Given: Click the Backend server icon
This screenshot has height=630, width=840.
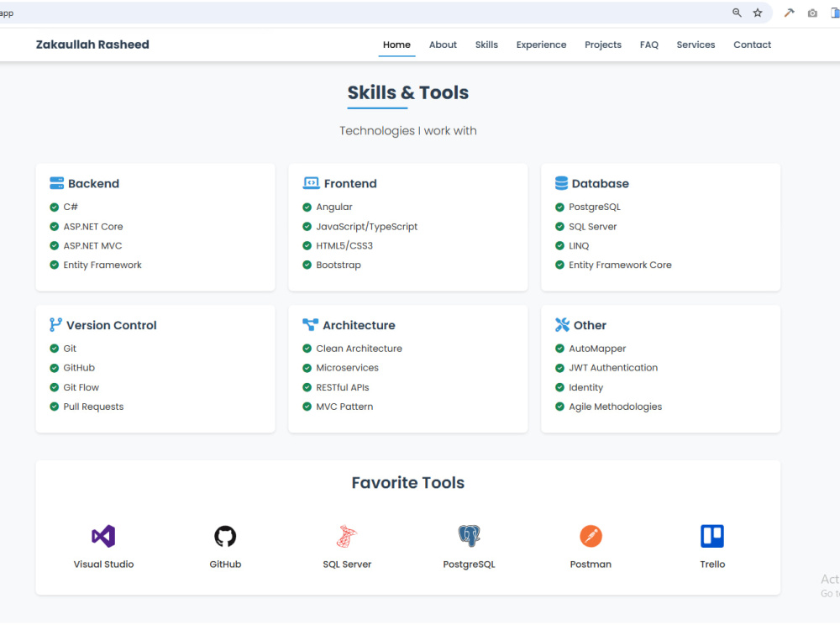Looking at the screenshot, I should pyautogui.click(x=57, y=183).
